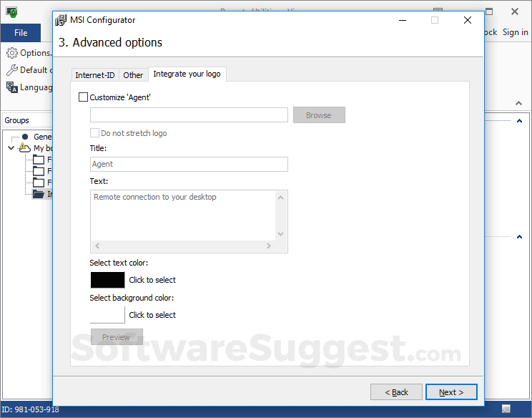Select the cloud address book icon
This screenshot has width=532, height=418.
coord(25,148)
